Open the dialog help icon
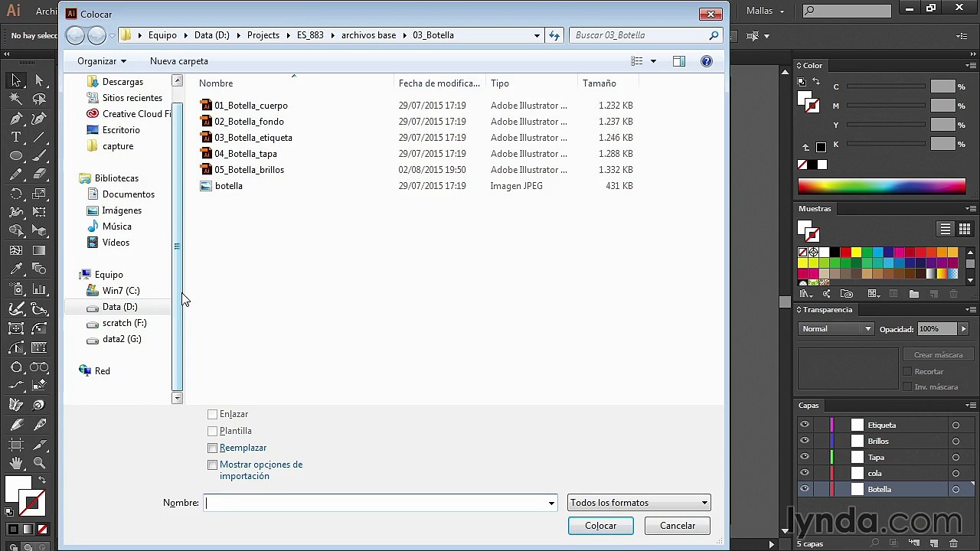 707,61
